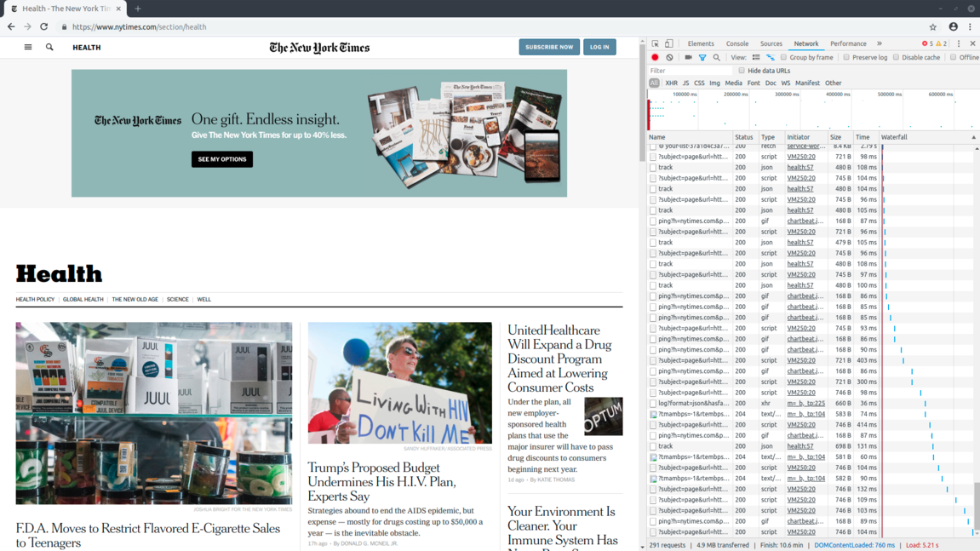The image size is (980, 551).
Task: Stop network recording via red record icon
Action: point(655,56)
